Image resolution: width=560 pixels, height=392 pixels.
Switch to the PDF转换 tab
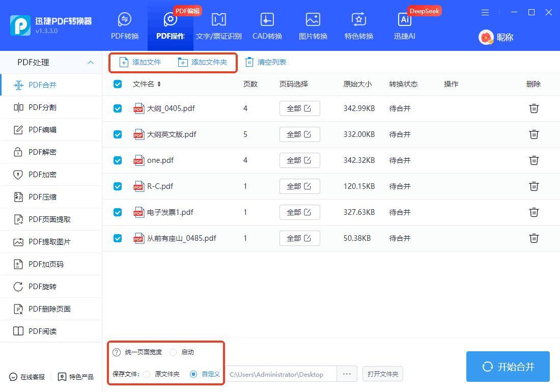click(125, 25)
